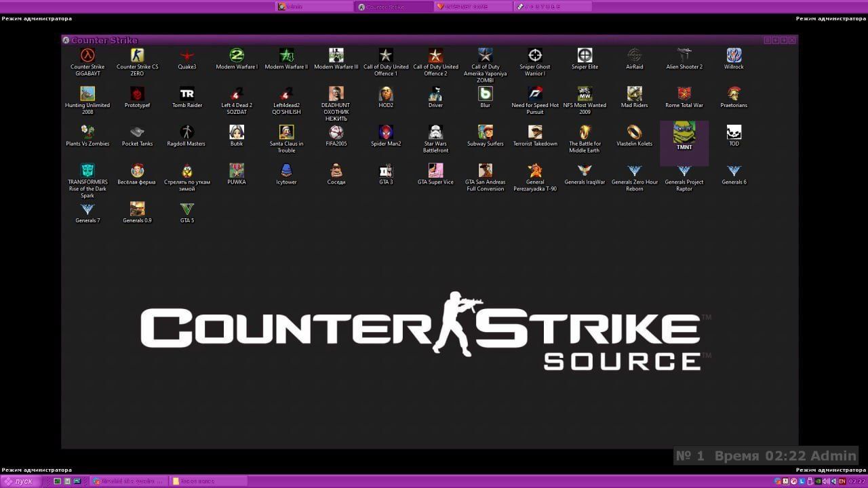
Task: Start the Tomb Raider game
Action: coord(187,94)
